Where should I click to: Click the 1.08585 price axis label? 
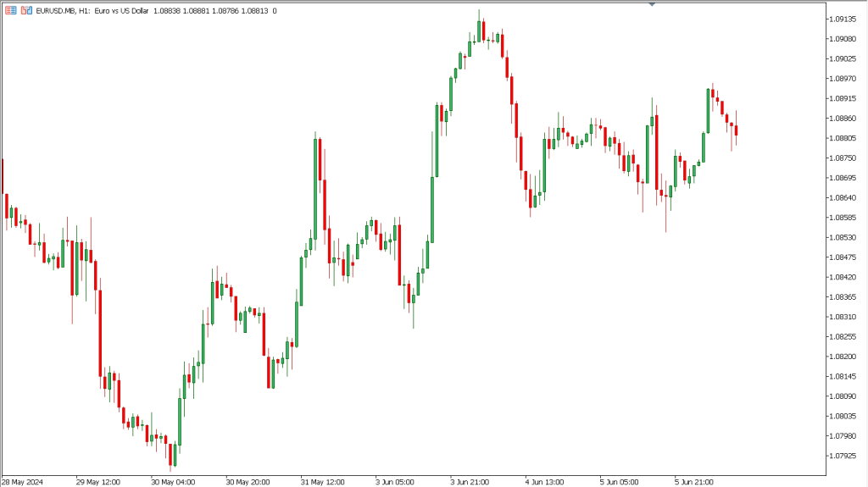coord(842,218)
